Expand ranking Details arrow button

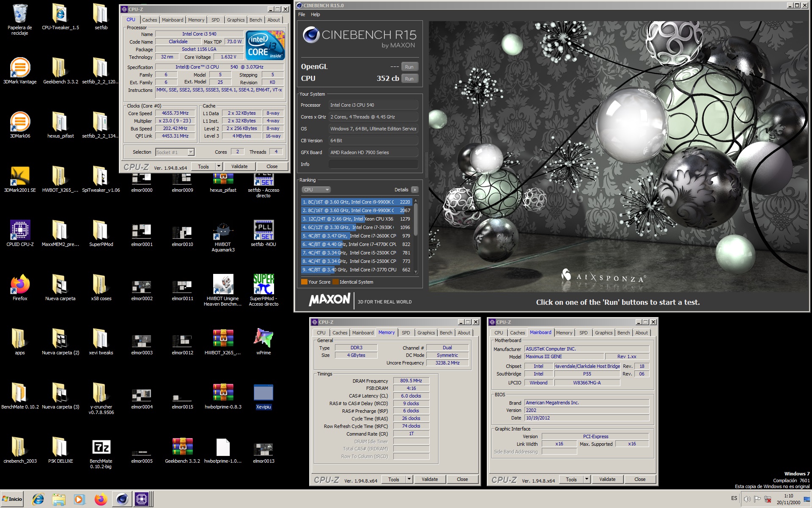click(415, 190)
